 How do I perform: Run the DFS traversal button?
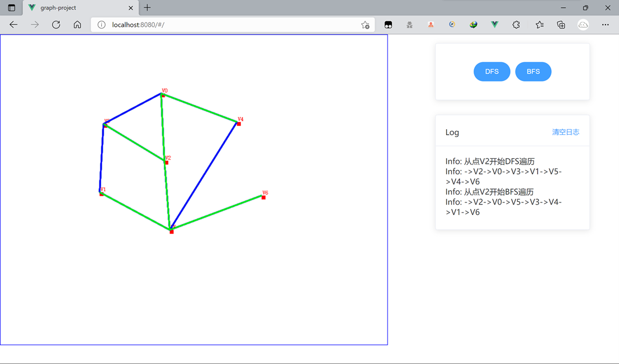[x=492, y=72]
